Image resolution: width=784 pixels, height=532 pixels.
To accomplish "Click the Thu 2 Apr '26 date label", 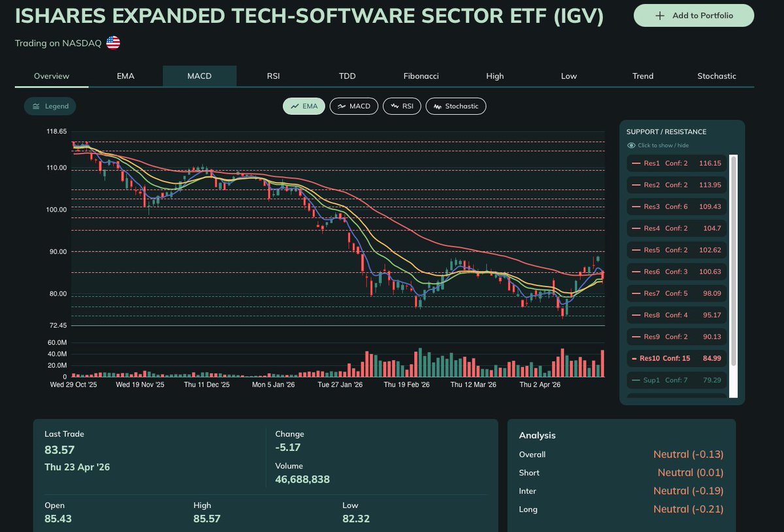I will click(x=540, y=385).
